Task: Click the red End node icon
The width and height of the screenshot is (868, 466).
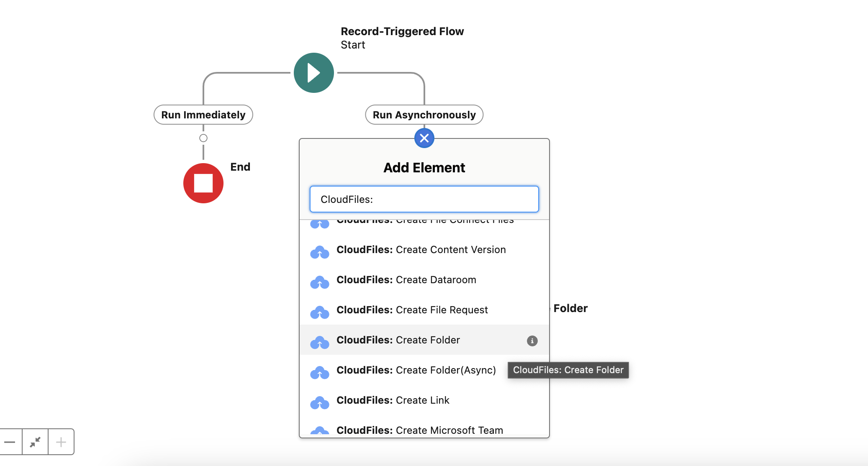Action: click(203, 183)
